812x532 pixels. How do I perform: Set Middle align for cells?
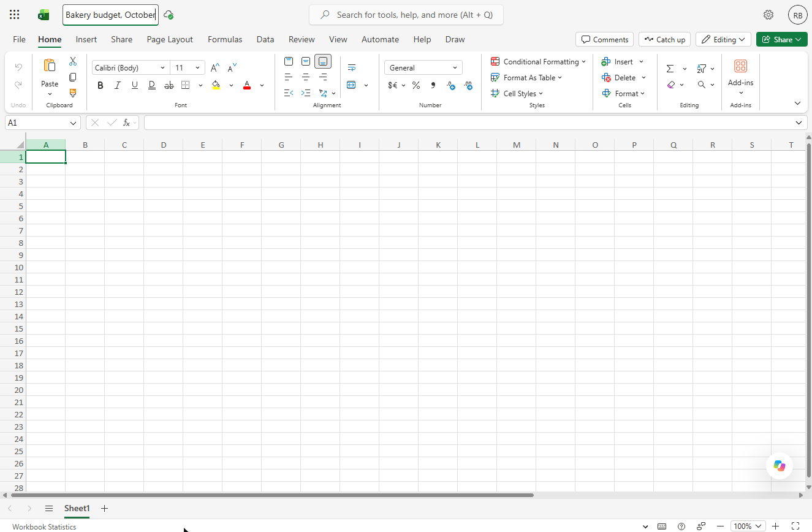306,61
